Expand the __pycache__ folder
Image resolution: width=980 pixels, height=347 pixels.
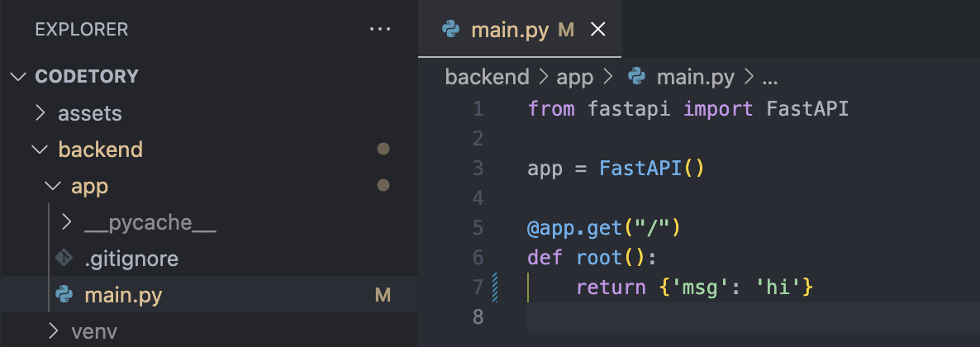coord(67,222)
